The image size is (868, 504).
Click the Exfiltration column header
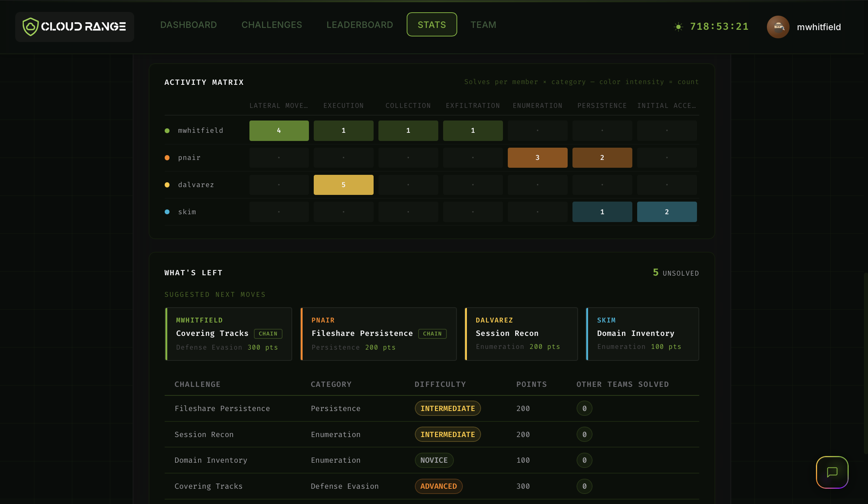click(x=473, y=106)
